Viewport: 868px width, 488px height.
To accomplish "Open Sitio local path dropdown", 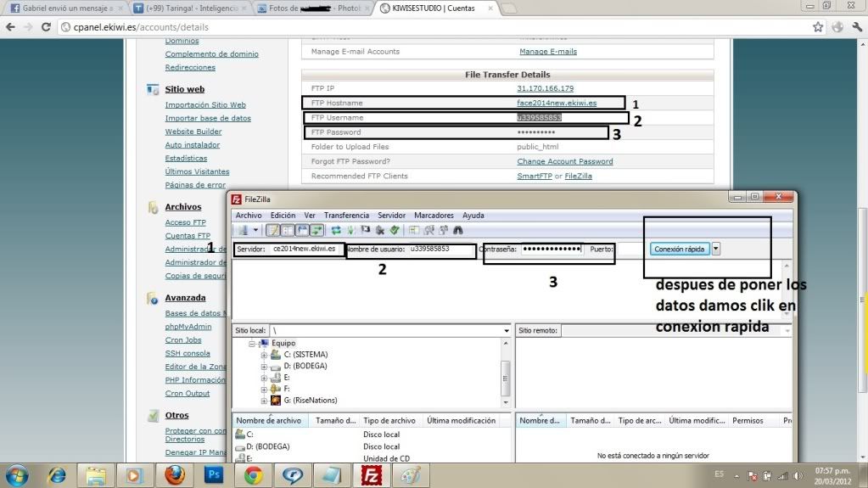I will coord(506,331).
